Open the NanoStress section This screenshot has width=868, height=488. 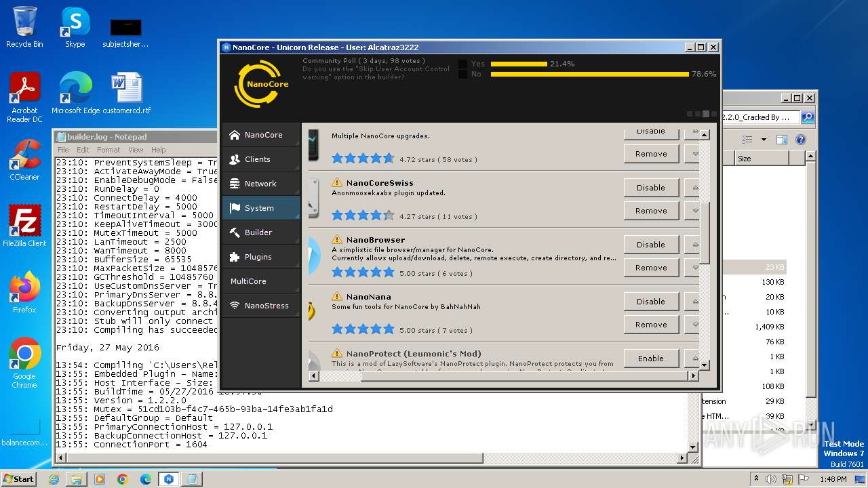tap(261, 306)
